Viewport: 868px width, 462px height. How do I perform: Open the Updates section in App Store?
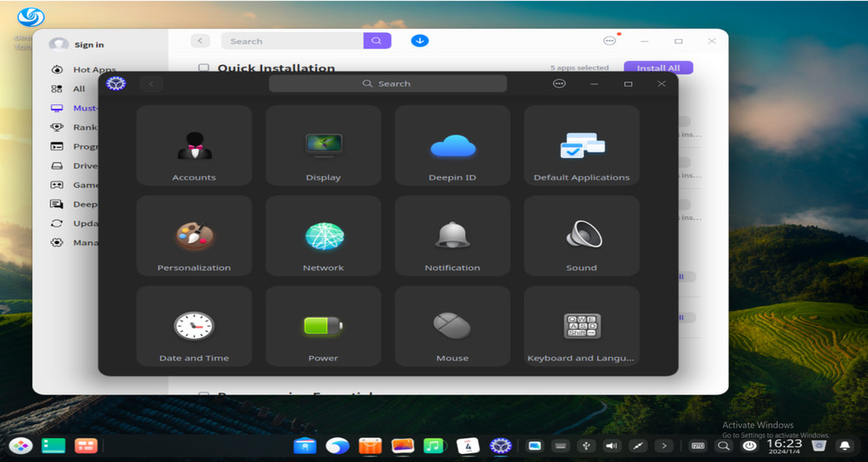[x=74, y=223]
